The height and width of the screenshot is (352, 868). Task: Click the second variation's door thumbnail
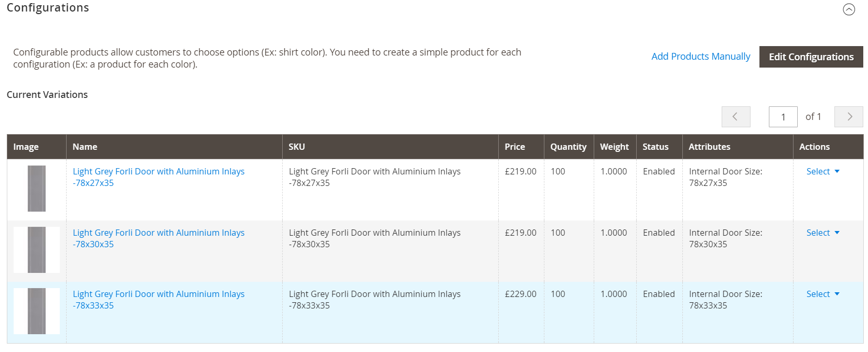[36, 250]
